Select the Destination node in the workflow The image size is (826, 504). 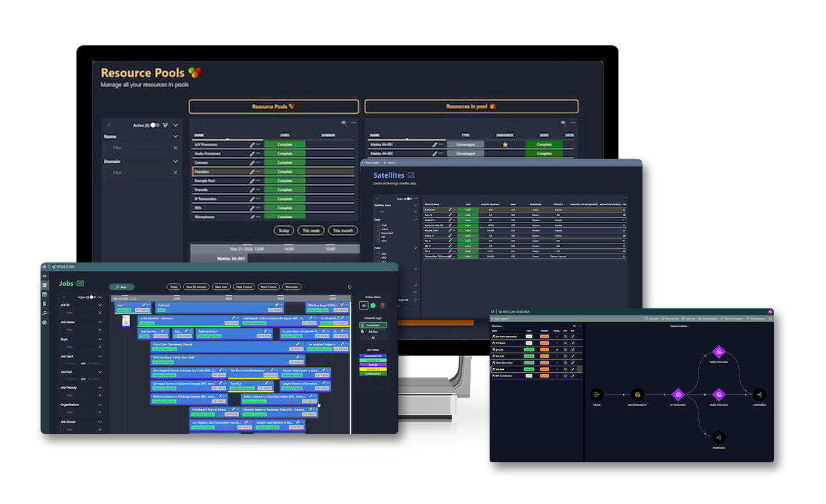click(759, 394)
